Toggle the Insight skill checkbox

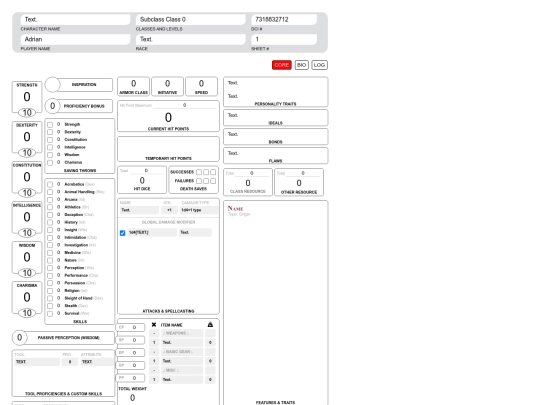click(x=50, y=230)
